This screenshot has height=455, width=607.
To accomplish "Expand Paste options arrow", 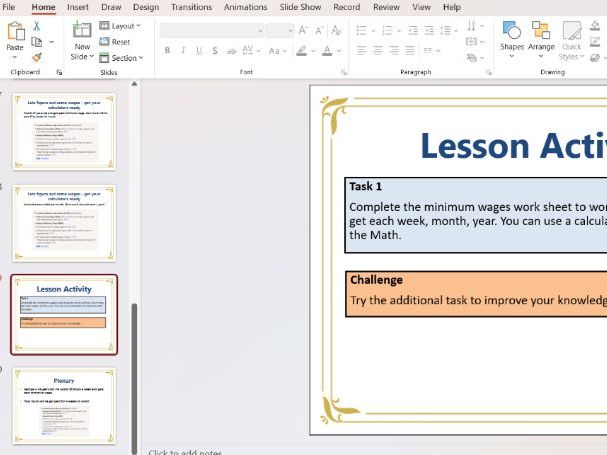I will click(15, 57).
